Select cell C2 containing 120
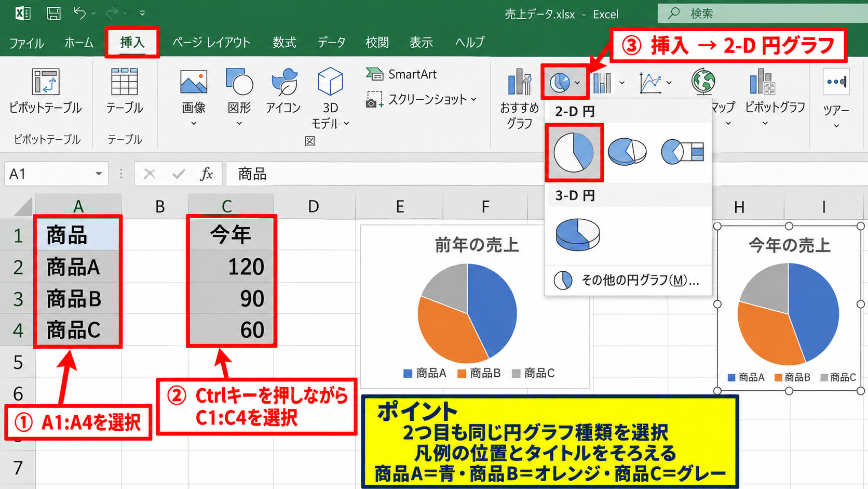The width and height of the screenshot is (868, 489). [230, 267]
